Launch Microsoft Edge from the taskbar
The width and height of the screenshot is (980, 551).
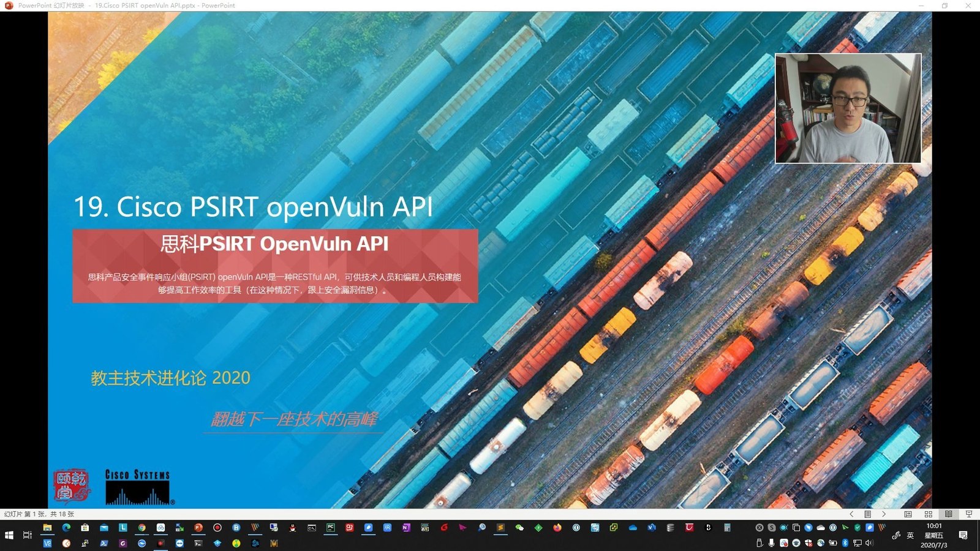click(x=66, y=527)
